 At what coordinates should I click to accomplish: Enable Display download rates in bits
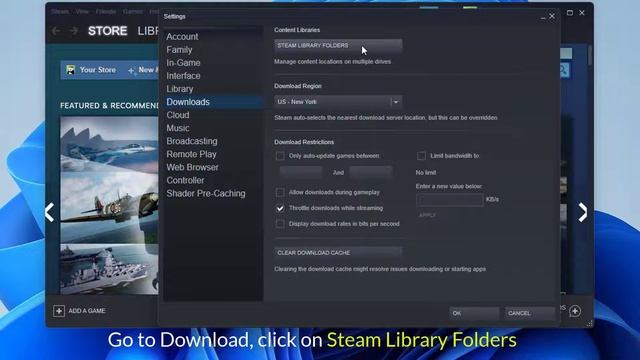280,224
